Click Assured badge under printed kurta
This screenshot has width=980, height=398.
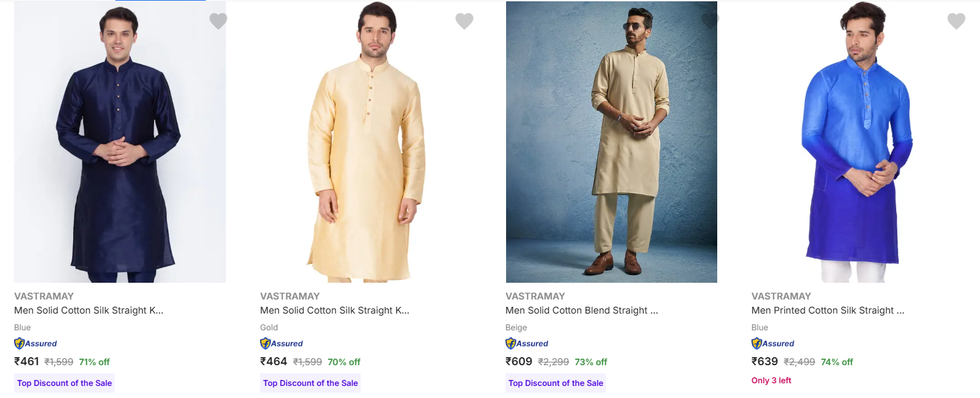coord(774,344)
